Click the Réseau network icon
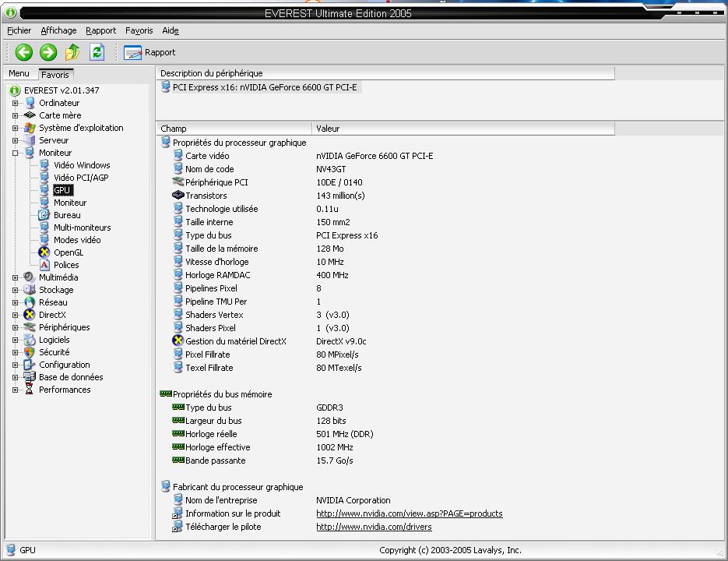 (x=30, y=302)
